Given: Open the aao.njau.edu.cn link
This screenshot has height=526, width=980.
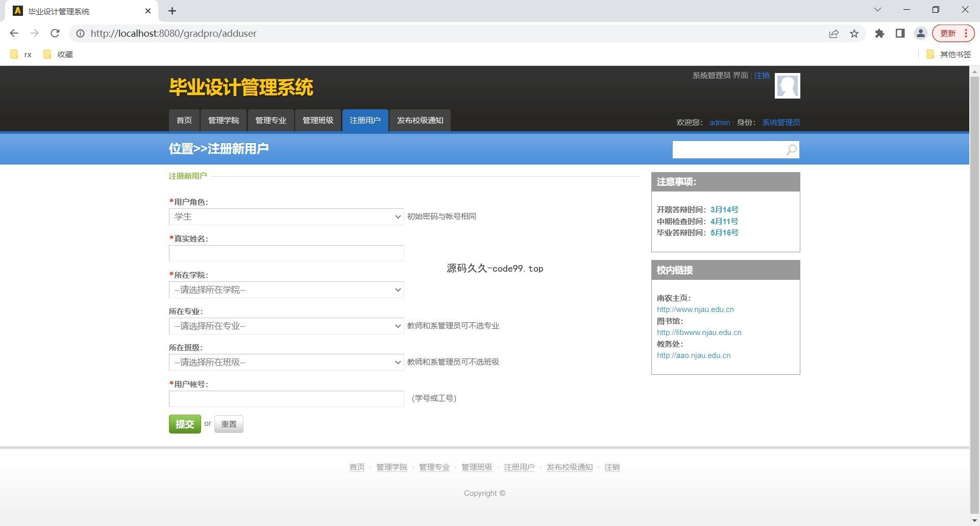Looking at the screenshot, I should coord(693,355).
